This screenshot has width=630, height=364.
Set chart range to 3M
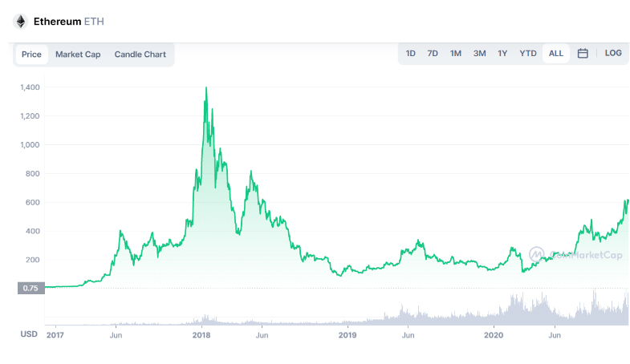point(479,54)
